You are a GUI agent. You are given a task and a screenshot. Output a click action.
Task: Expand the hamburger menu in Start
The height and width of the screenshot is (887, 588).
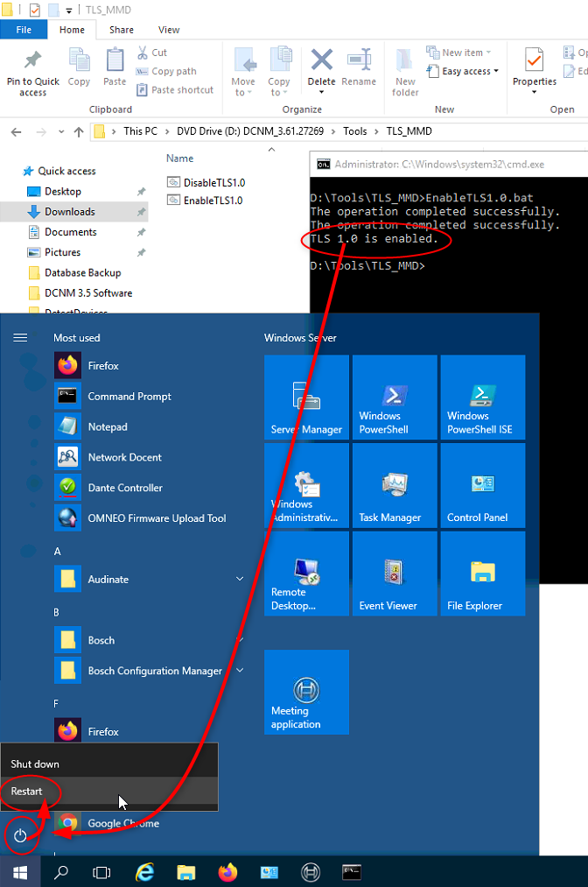coord(20,338)
